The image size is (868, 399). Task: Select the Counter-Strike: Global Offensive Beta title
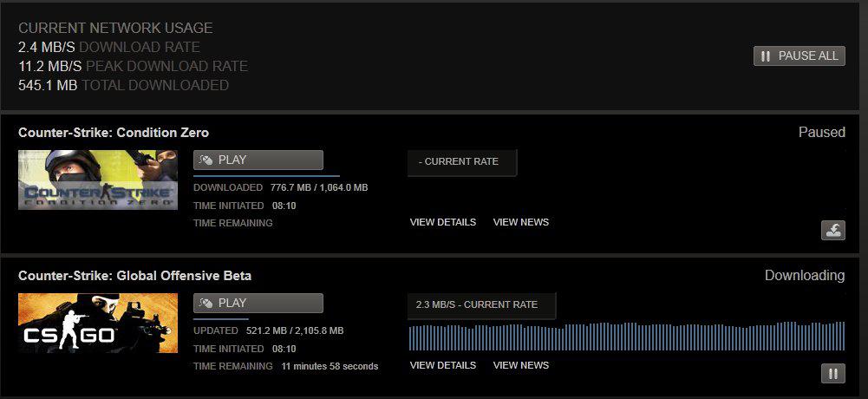coord(134,276)
